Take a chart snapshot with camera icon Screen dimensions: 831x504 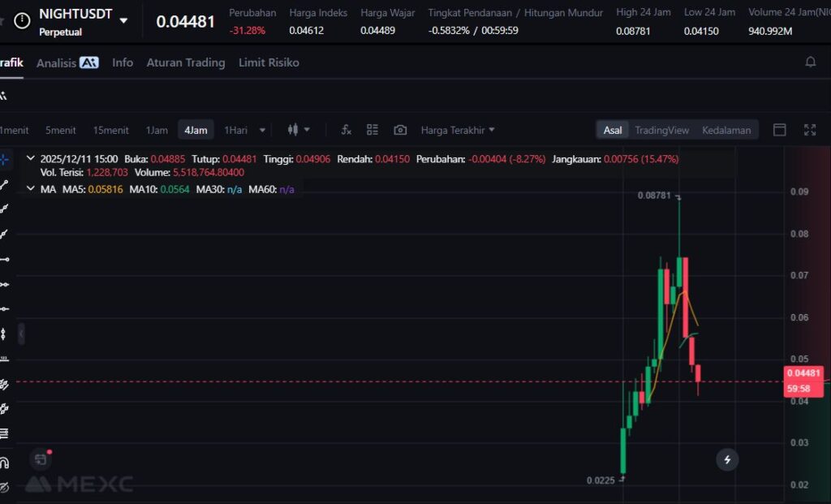400,130
